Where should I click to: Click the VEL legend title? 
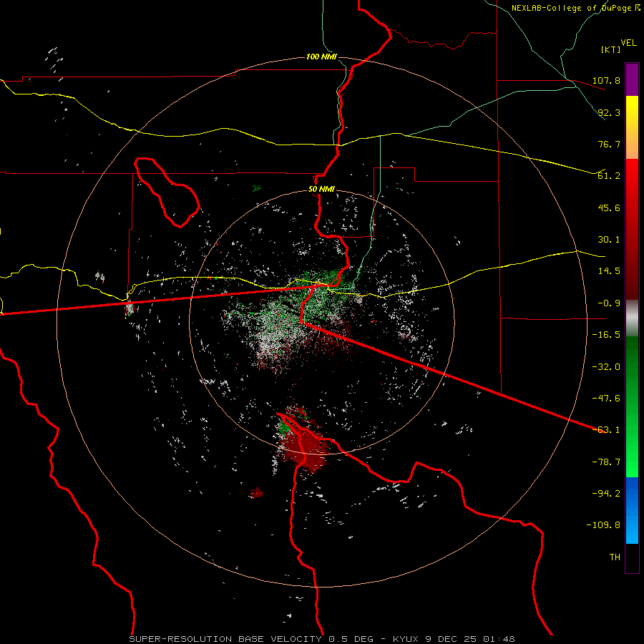click(628, 43)
